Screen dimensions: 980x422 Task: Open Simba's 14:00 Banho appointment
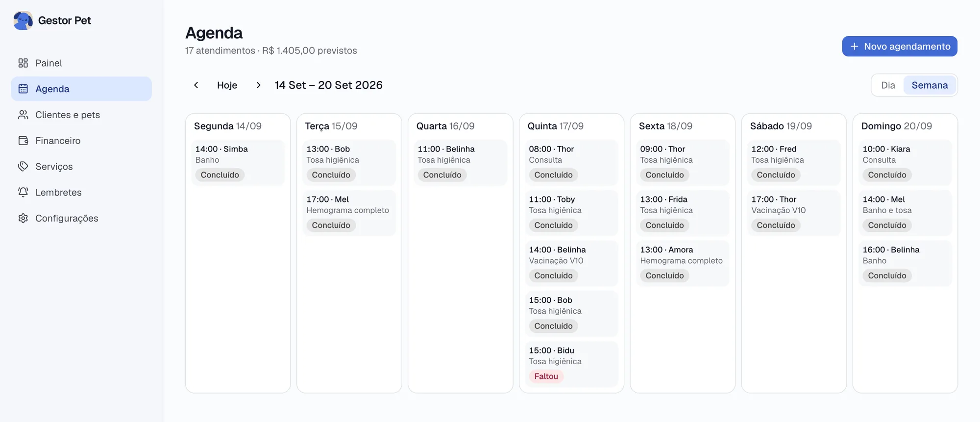238,163
